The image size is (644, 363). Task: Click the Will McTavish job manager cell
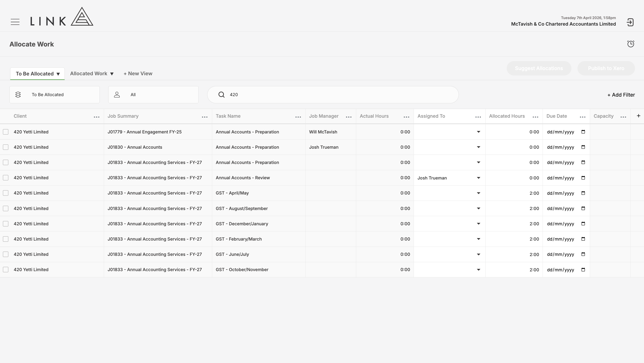click(x=331, y=132)
